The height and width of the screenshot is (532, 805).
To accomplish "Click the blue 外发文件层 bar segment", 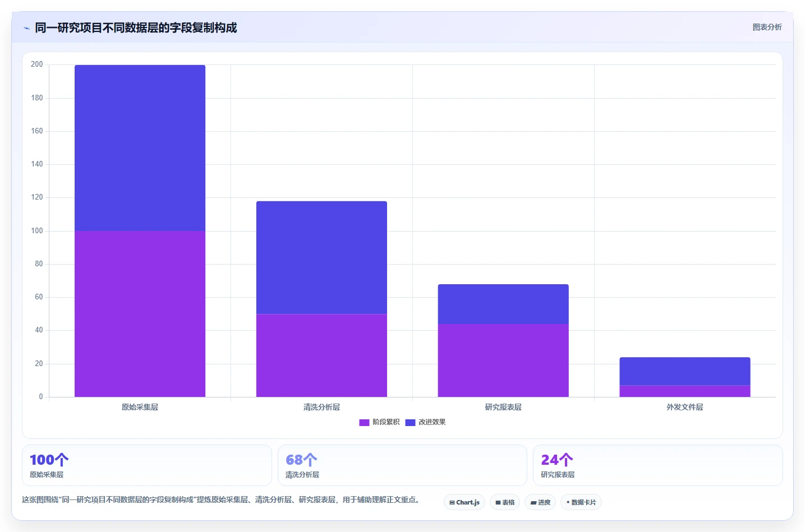I will tap(685, 371).
